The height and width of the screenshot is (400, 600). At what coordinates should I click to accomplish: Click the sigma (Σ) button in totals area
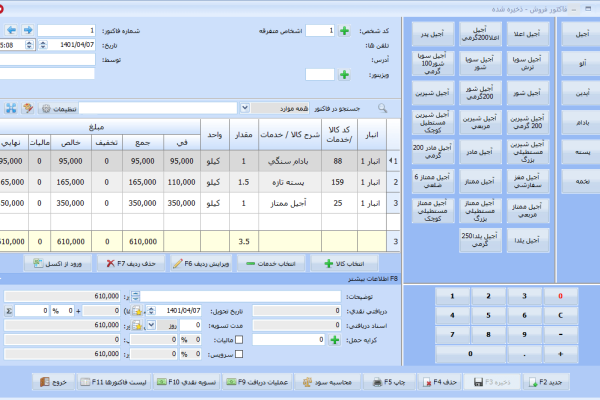click(8, 311)
